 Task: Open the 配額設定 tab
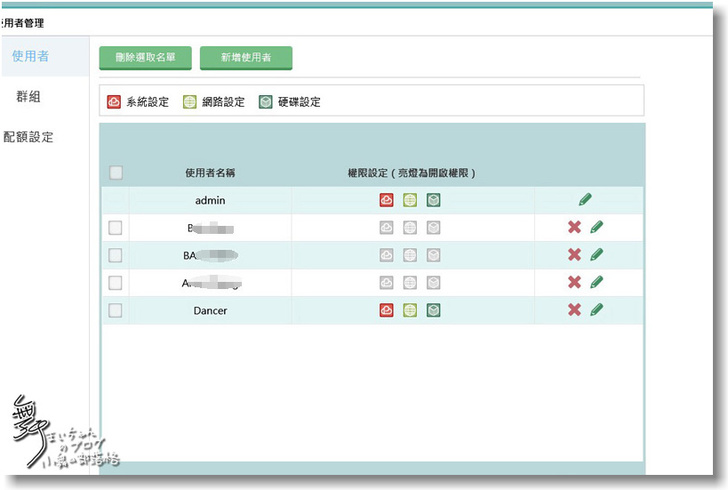tap(29, 137)
